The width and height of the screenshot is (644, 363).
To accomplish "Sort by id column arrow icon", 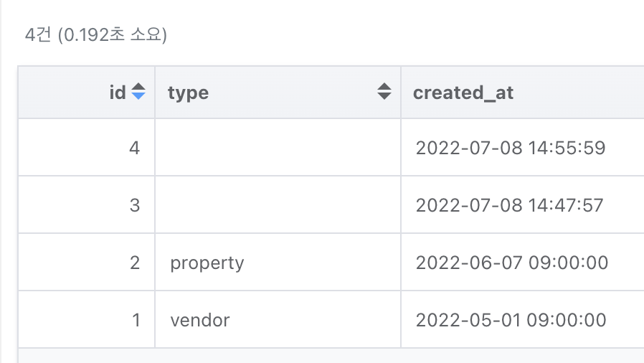I will [x=138, y=91].
